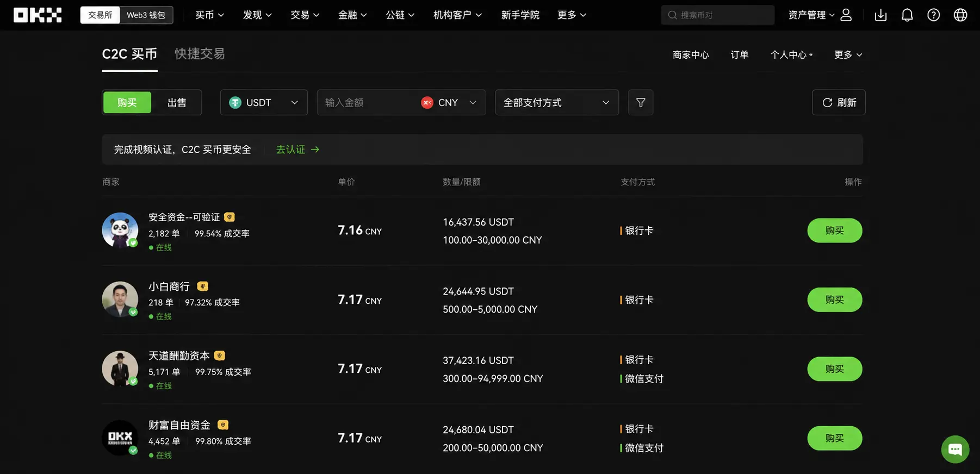Click the 7.16 CNY price
The image size is (980, 474).
(359, 230)
